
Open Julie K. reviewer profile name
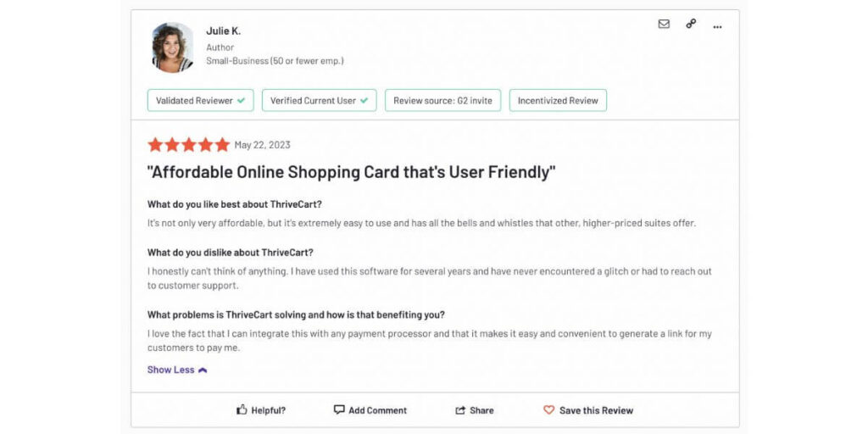point(224,31)
